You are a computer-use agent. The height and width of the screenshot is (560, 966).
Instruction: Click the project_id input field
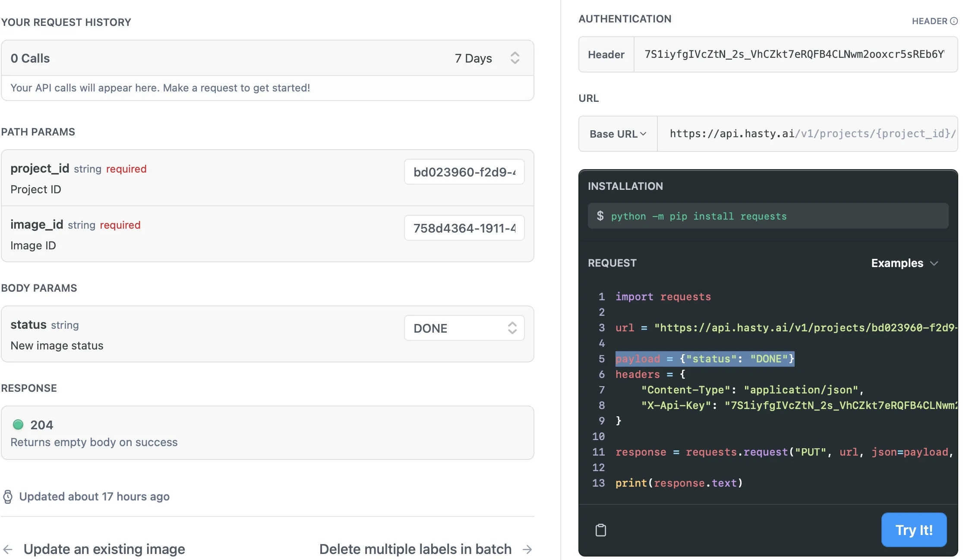pos(464,172)
